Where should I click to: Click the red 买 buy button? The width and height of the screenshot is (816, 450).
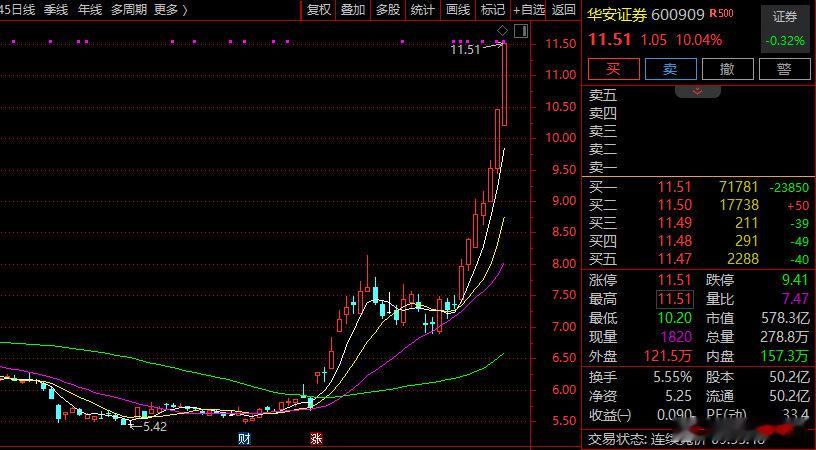(614, 69)
